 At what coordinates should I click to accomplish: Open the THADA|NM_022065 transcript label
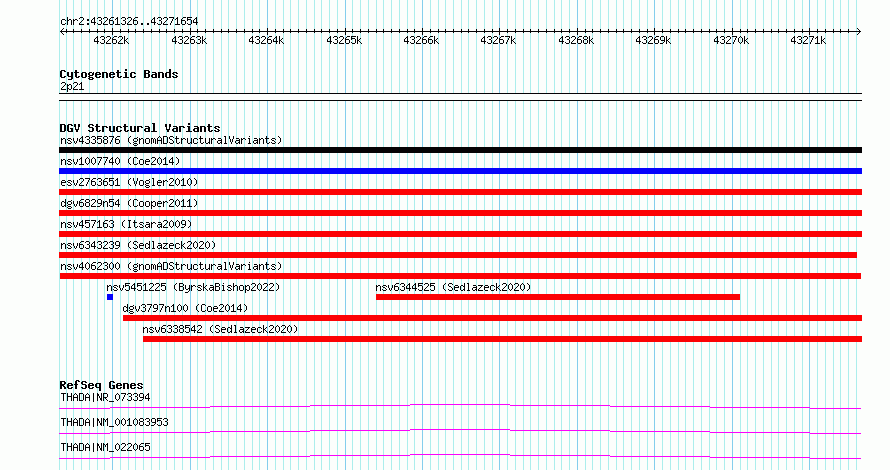(x=106, y=447)
